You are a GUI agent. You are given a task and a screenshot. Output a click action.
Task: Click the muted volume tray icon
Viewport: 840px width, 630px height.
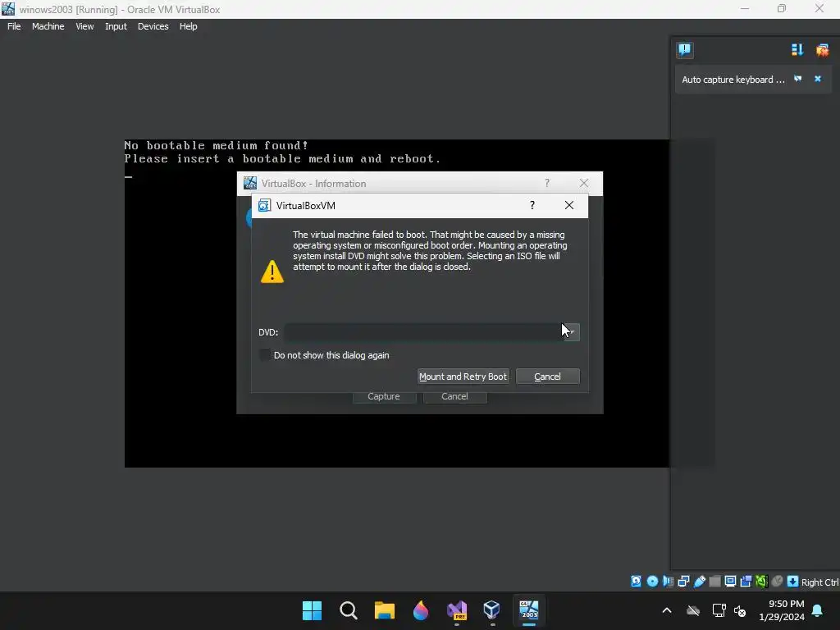click(x=741, y=610)
